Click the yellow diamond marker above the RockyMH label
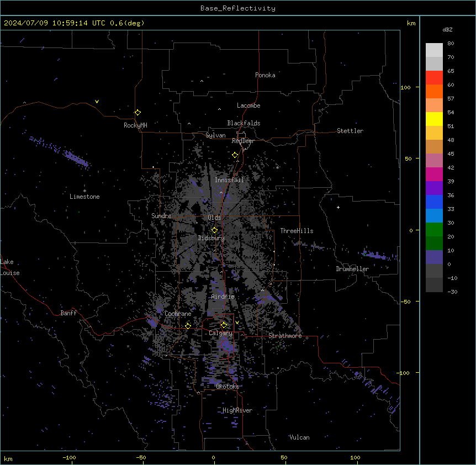Screen dimensions: 476x465 point(137,113)
